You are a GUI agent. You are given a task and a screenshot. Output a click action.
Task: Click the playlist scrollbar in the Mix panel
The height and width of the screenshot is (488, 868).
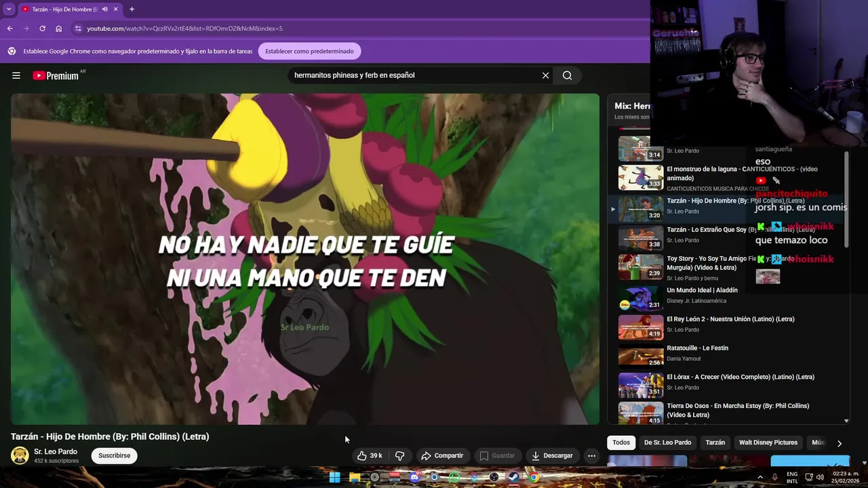[x=846, y=200]
